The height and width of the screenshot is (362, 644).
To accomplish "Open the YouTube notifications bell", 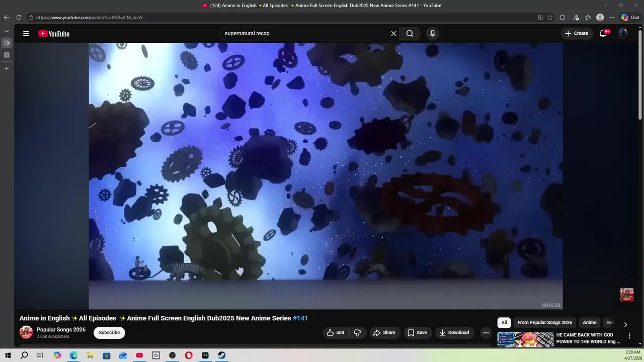I will pos(603,34).
